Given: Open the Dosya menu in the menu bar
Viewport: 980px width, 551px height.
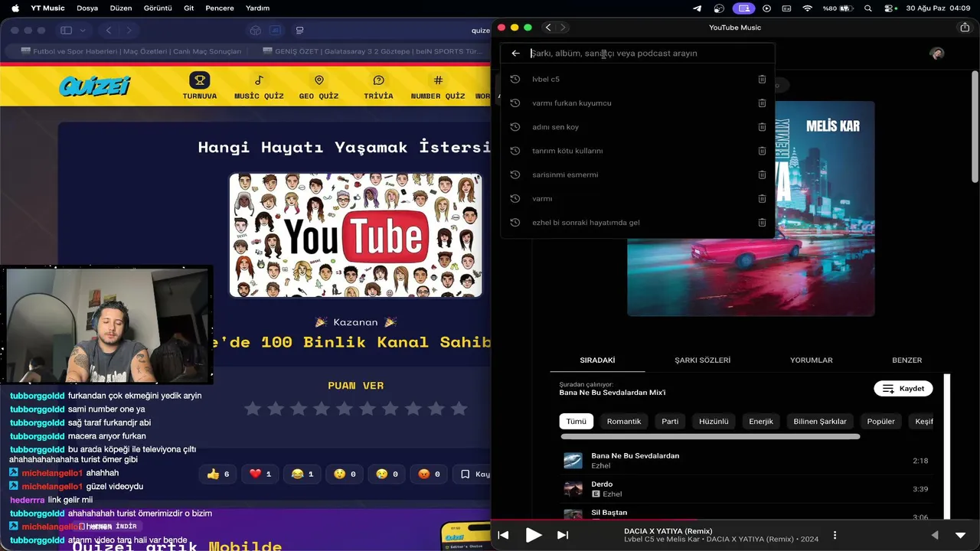Looking at the screenshot, I should click(x=87, y=8).
